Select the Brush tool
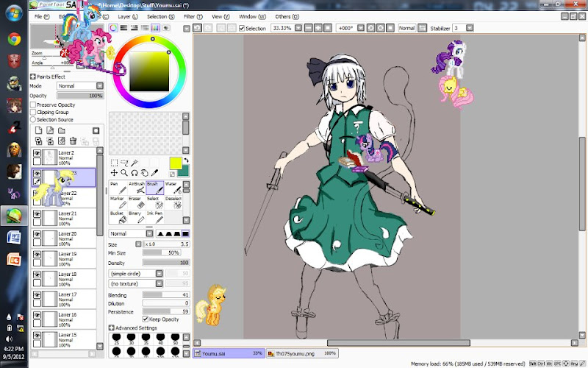Viewport: 588px width, 368px height. 154,188
